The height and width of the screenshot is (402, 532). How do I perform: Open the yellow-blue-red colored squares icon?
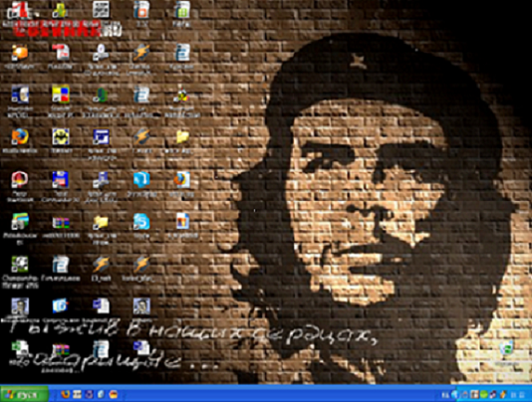pyautogui.click(x=61, y=94)
